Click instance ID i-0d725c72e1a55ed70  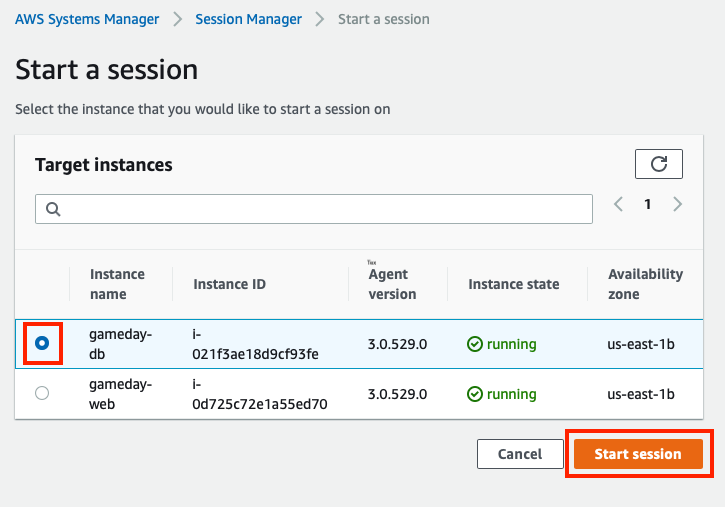click(260, 394)
